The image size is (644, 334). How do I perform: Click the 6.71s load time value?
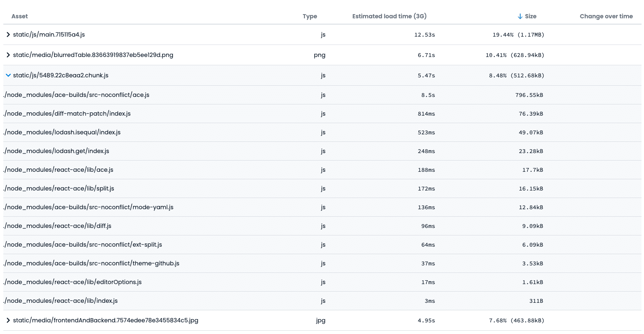426,55
